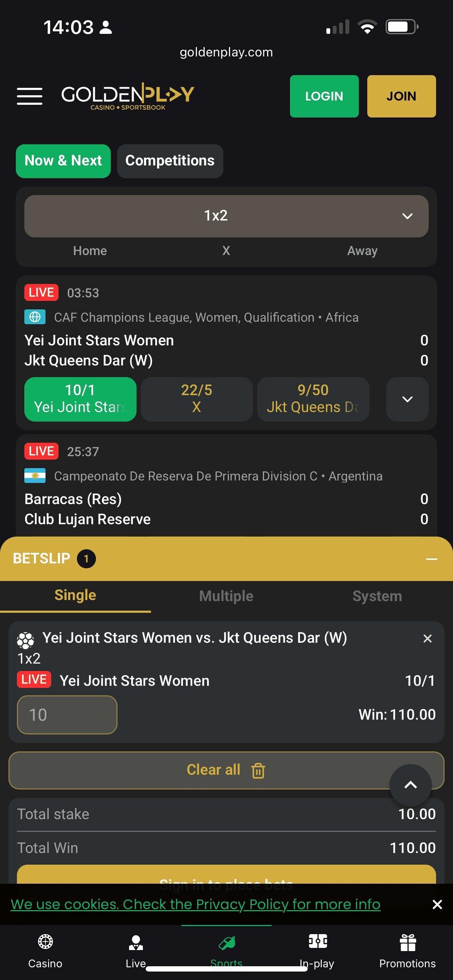The image size is (453, 980).
Task: Dismiss the cookies notice banner
Action: click(437, 905)
